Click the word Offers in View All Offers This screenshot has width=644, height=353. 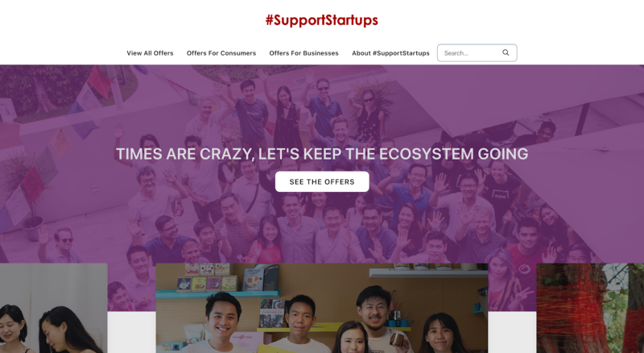(163, 53)
